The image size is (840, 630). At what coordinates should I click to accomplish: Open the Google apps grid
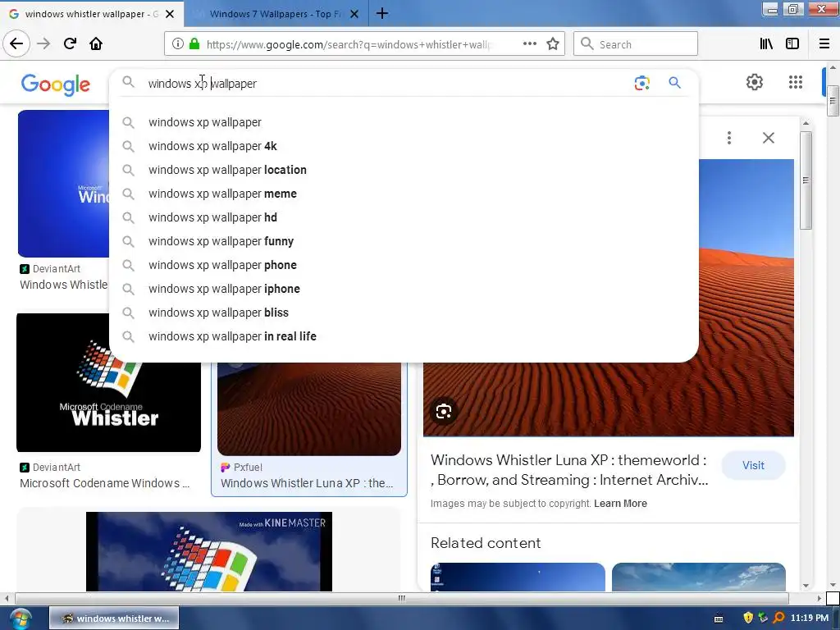tap(796, 82)
